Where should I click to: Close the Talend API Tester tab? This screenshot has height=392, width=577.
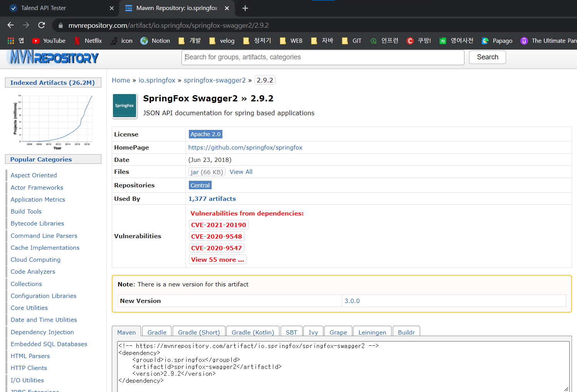tap(112, 8)
